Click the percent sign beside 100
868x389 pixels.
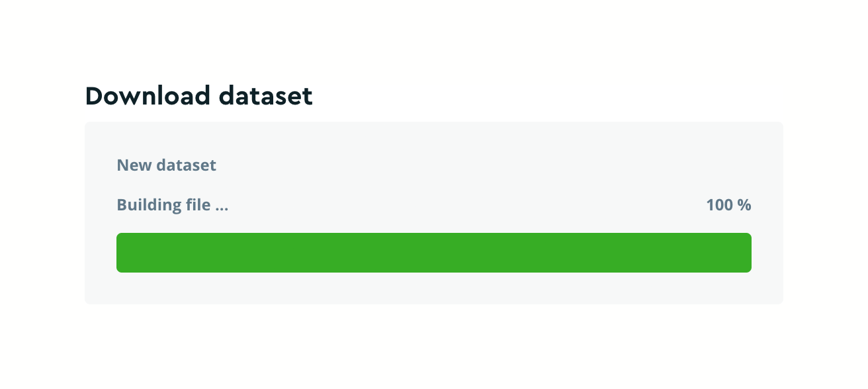click(x=745, y=205)
